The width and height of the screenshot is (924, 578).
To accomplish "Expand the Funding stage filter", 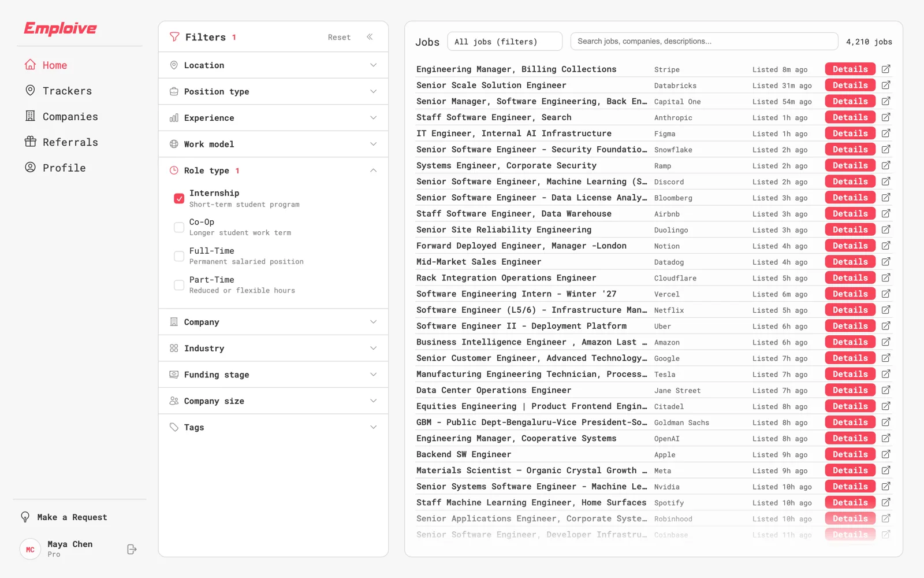I will (273, 375).
